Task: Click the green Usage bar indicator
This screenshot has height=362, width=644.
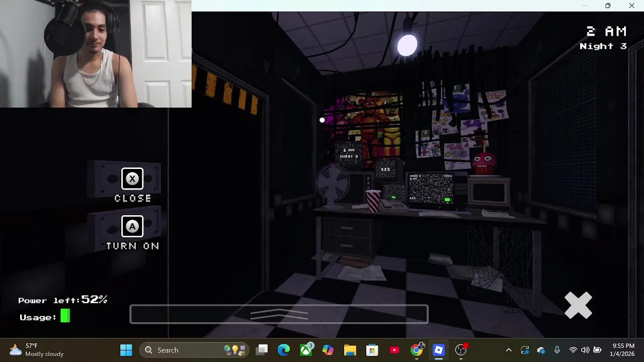Action: (65, 316)
